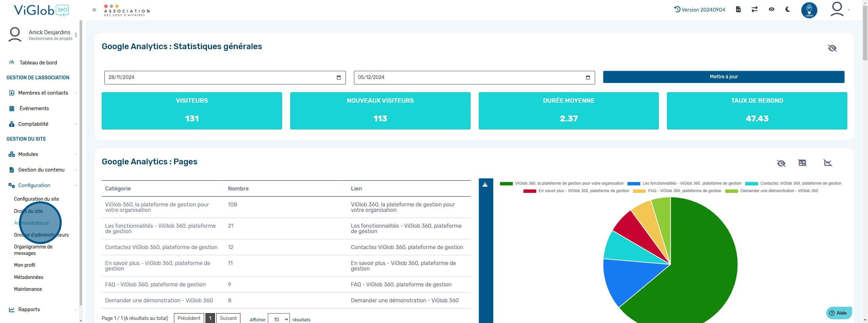Open the Association des gens d'affaires logo
Viewport: 868px width, 323px height.
click(x=127, y=11)
